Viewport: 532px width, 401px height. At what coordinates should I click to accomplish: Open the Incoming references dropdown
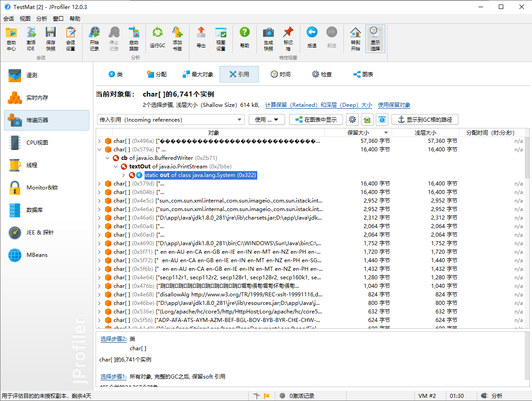point(171,119)
